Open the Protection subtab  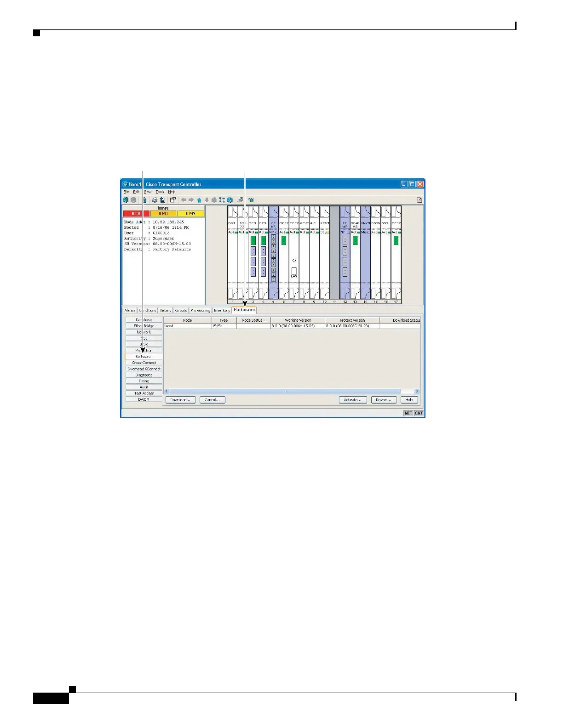click(x=144, y=350)
